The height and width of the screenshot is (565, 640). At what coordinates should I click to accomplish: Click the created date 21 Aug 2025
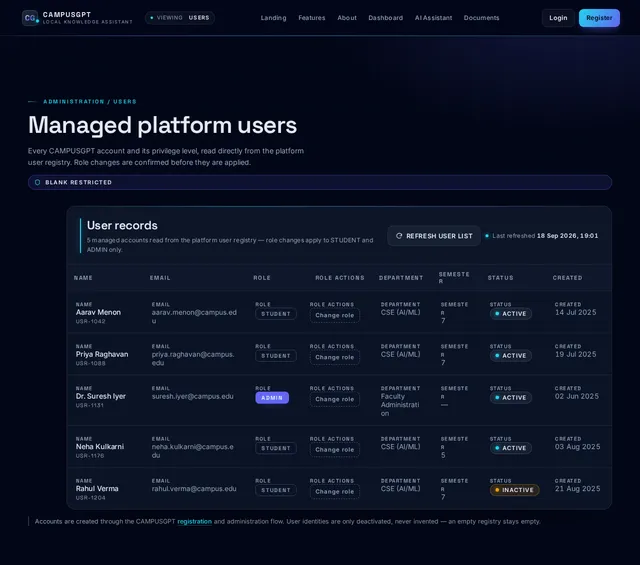click(578, 489)
